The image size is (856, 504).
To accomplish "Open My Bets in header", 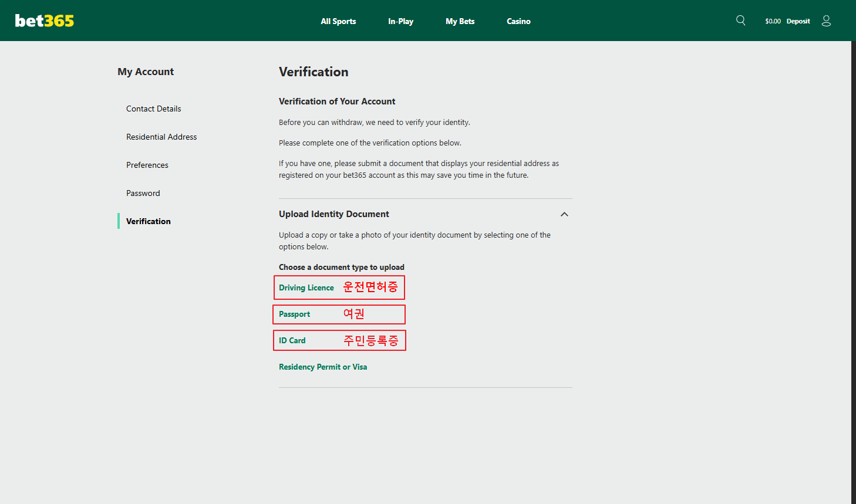I will pyautogui.click(x=460, y=21).
